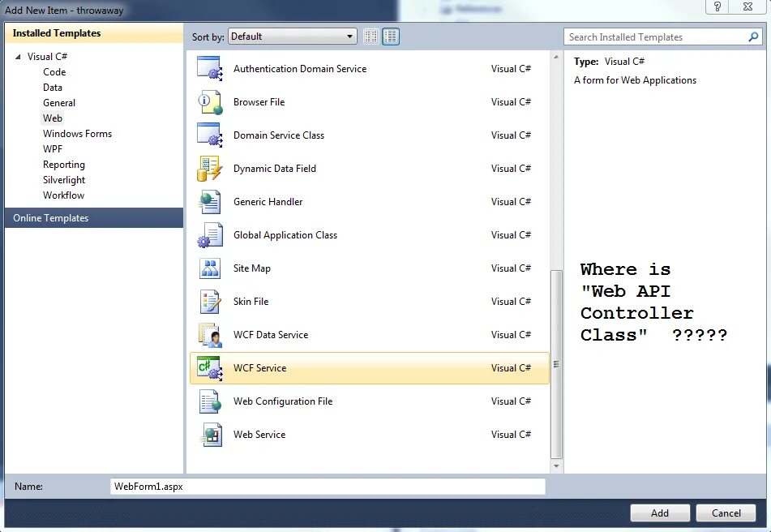771x532 pixels.
Task: Select Silverlight category in tree
Action: (x=64, y=180)
